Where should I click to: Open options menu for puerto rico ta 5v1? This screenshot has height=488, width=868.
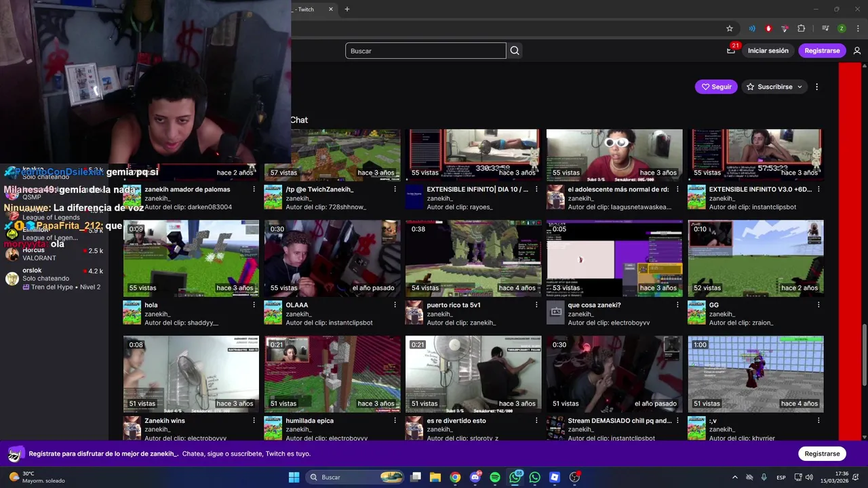(536, 305)
